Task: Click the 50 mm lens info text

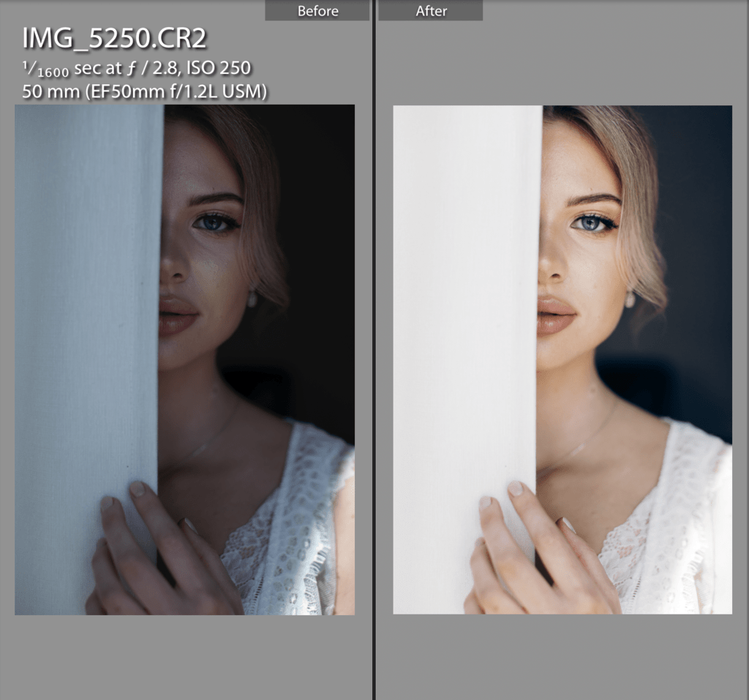Action: 144,91
